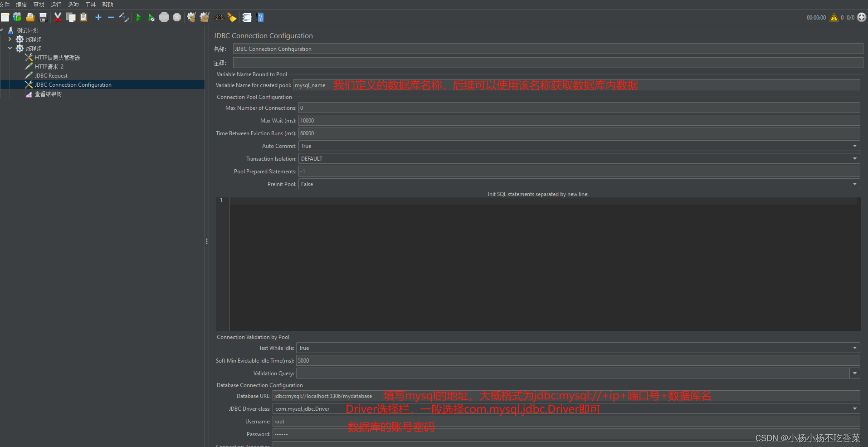Click the plus Expand All icon
868x447 pixels.
pos(98,17)
